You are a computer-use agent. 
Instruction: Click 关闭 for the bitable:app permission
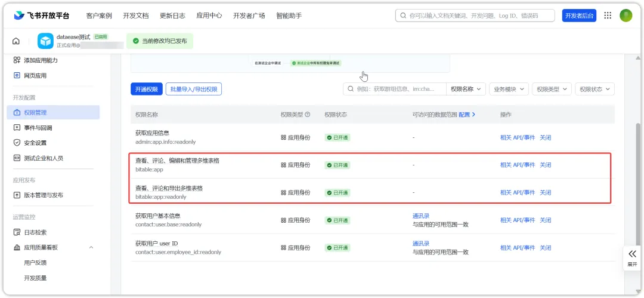[x=546, y=165]
